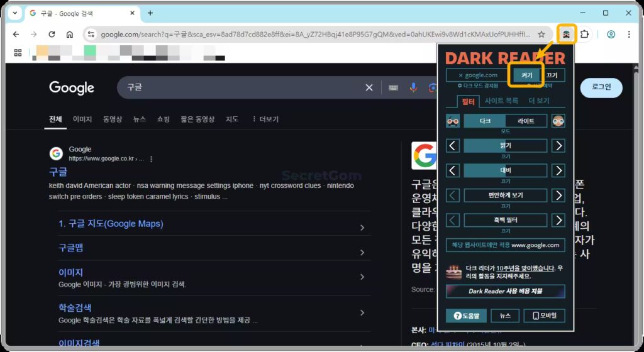Increase brightness with the right arrow
The height and width of the screenshot is (352, 644).
tap(558, 146)
